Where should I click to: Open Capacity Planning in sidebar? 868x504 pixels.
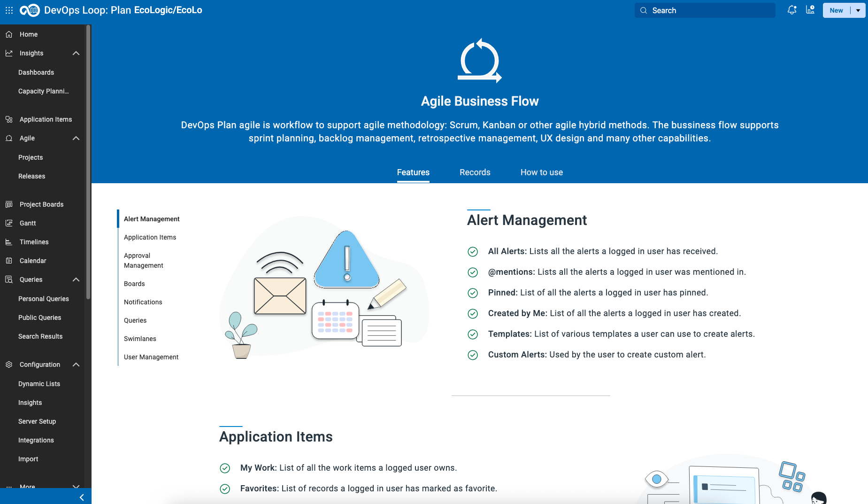click(44, 91)
